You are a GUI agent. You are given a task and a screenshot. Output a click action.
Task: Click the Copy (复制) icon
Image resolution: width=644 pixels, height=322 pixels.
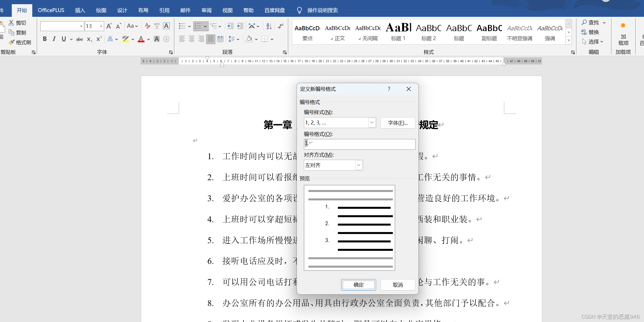(x=12, y=33)
